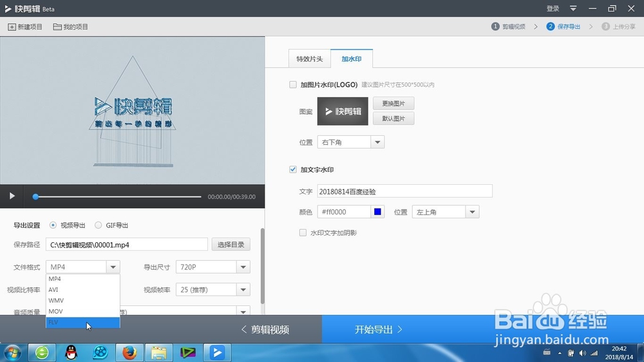The height and width of the screenshot is (362, 644).
Task: Play the preview video
Action: click(12, 196)
